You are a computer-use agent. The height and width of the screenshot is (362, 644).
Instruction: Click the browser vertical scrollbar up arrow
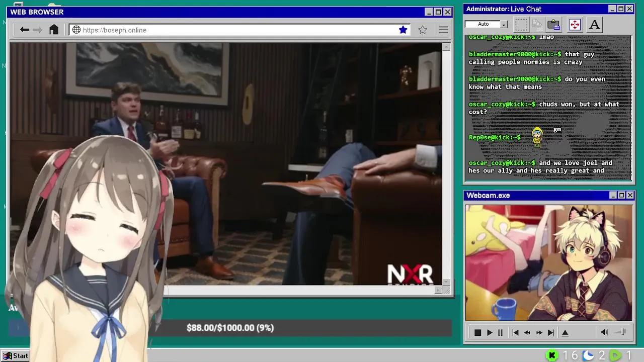(x=446, y=47)
